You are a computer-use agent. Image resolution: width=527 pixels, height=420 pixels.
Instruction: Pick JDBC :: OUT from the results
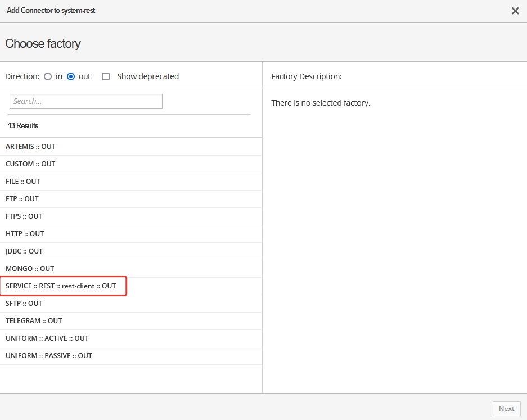tap(24, 251)
